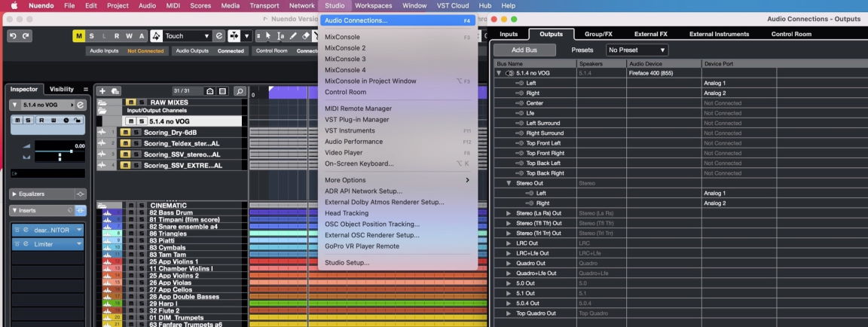The width and height of the screenshot is (868, 327).
Task: Switch to the Control Room tab
Action: (x=791, y=34)
